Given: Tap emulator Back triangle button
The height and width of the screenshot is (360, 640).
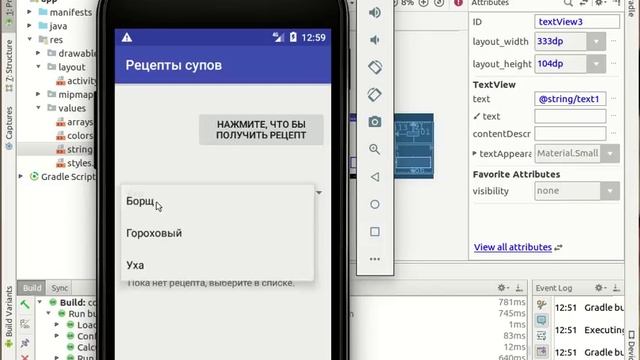Looking at the screenshot, I should (x=375, y=177).
